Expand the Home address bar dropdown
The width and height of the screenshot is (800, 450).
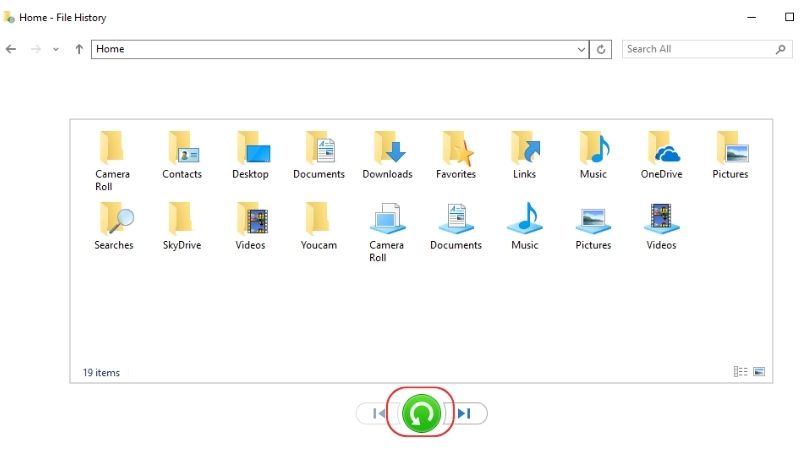[x=581, y=49]
